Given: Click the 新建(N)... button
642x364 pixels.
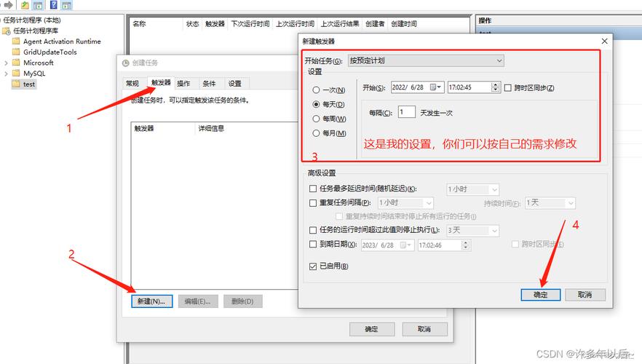Looking at the screenshot, I should click(x=151, y=301).
